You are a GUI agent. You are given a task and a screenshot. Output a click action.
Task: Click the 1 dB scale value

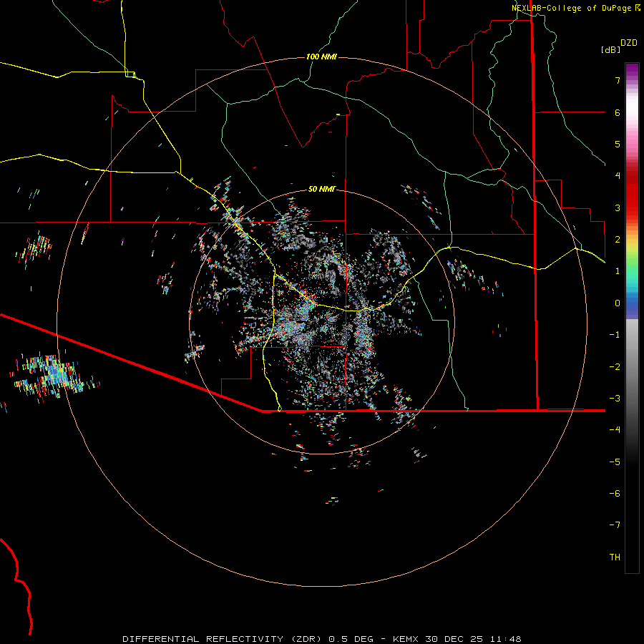[618, 271]
